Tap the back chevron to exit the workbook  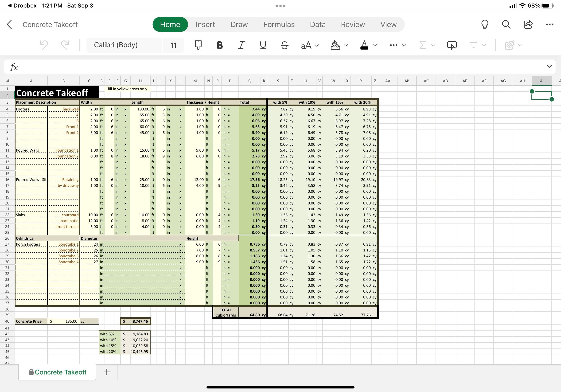(x=9, y=24)
